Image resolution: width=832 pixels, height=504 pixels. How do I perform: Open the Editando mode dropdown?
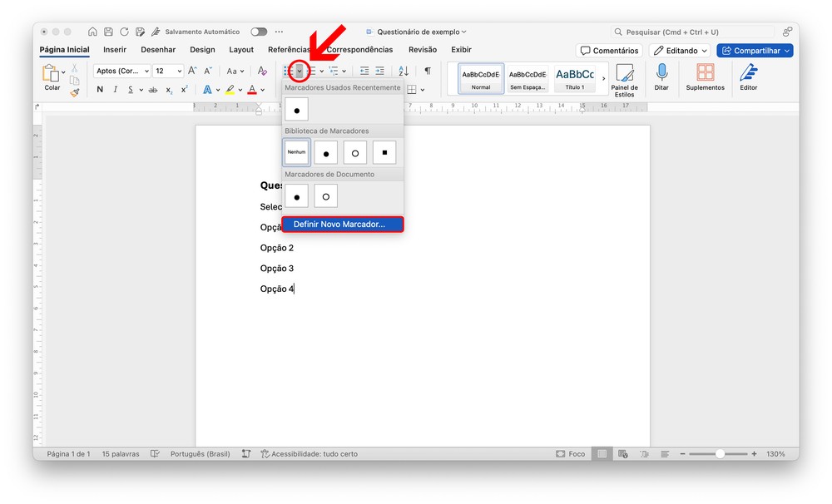[680, 51]
